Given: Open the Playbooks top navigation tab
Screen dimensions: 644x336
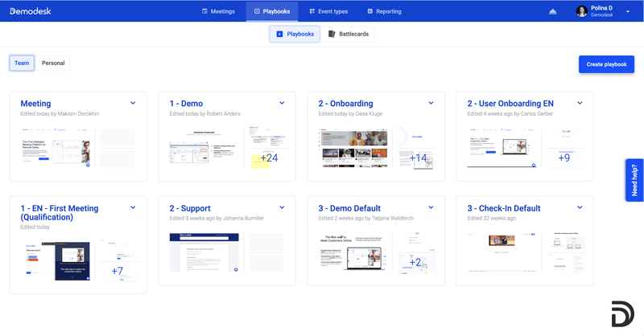Looking at the screenshot, I should coord(272,11).
